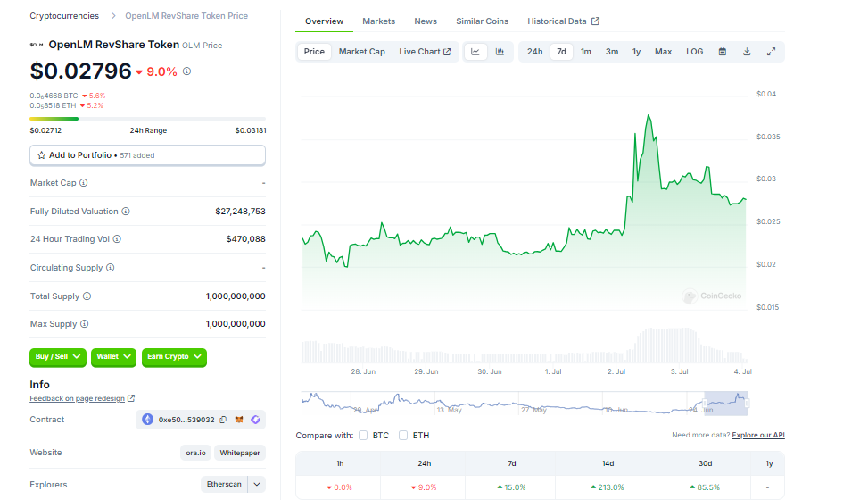Image resolution: width=868 pixels, height=500 pixels.
Task: Click Fully Diluted Valuation info icon
Action: 126,212
